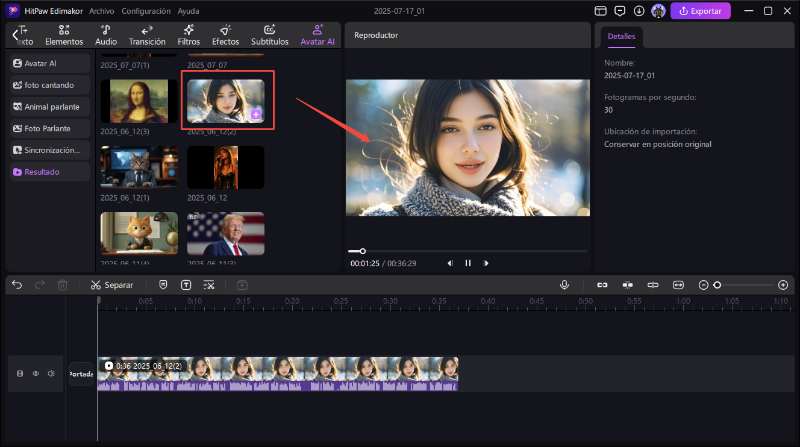Viewport: 800px width, 447px height.
Task: Click the microphone voice-over icon
Action: click(x=564, y=285)
